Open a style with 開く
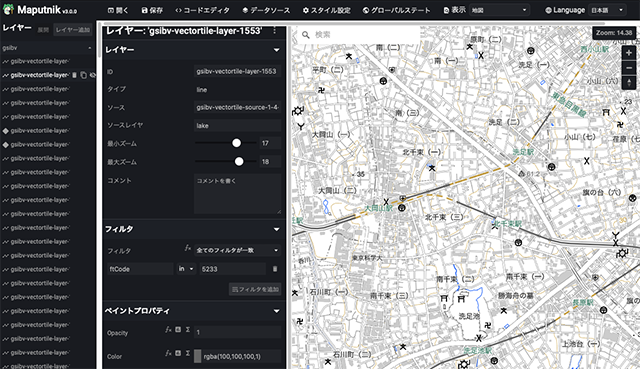640x369 pixels. click(x=118, y=10)
